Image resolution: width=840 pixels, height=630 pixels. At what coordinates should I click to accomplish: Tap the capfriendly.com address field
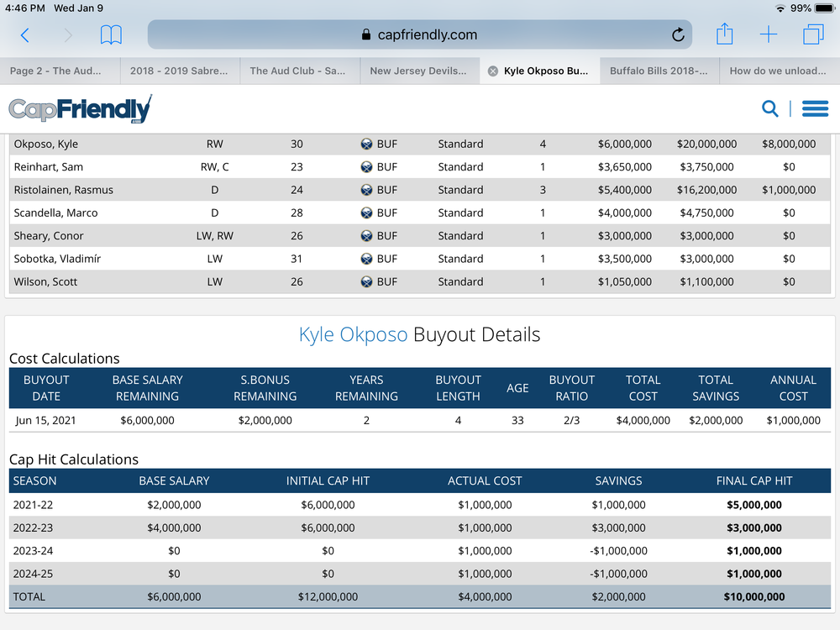coord(419,34)
